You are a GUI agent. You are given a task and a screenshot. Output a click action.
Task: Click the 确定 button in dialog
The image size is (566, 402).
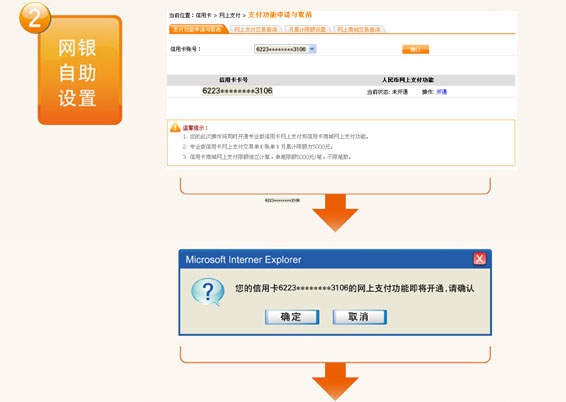(292, 317)
